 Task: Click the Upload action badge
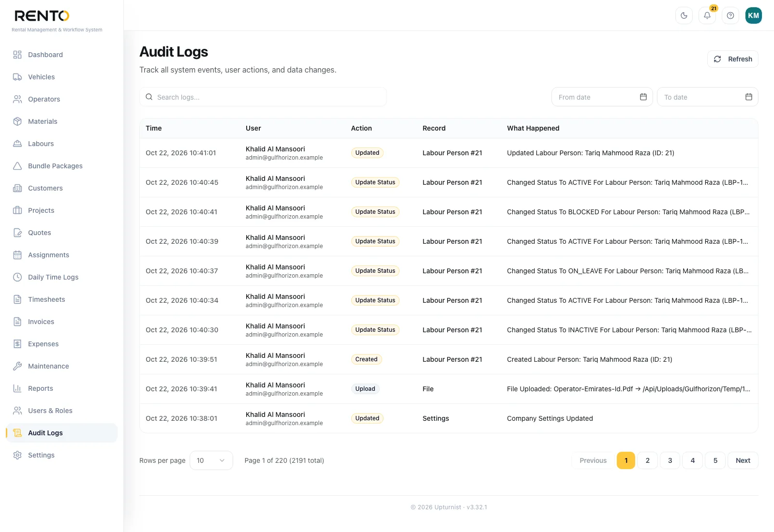tap(365, 389)
